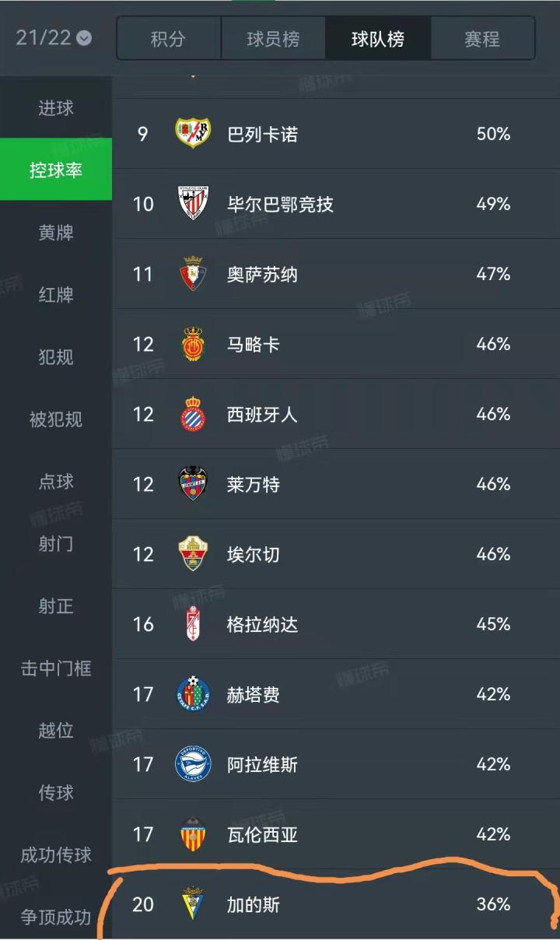Click the Alavés (阿拉维斯) team crest
This screenshot has height=940, width=560.
pyautogui.click(x=193, y=764)
